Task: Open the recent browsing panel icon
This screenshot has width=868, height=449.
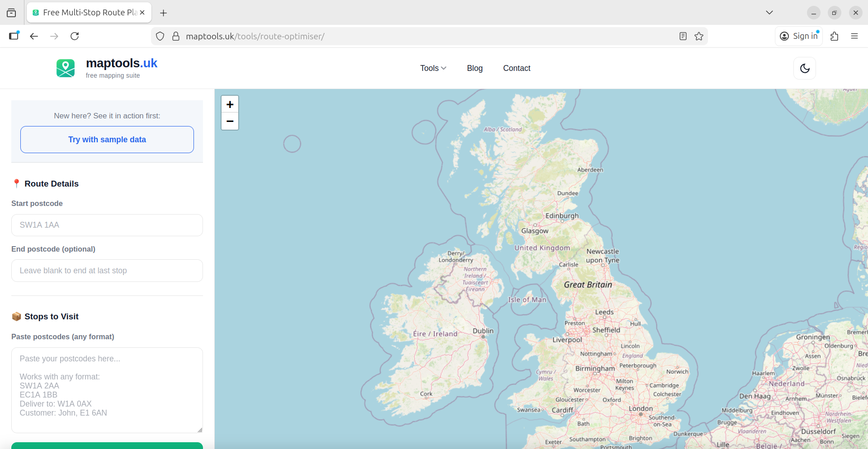Action: 11,13
